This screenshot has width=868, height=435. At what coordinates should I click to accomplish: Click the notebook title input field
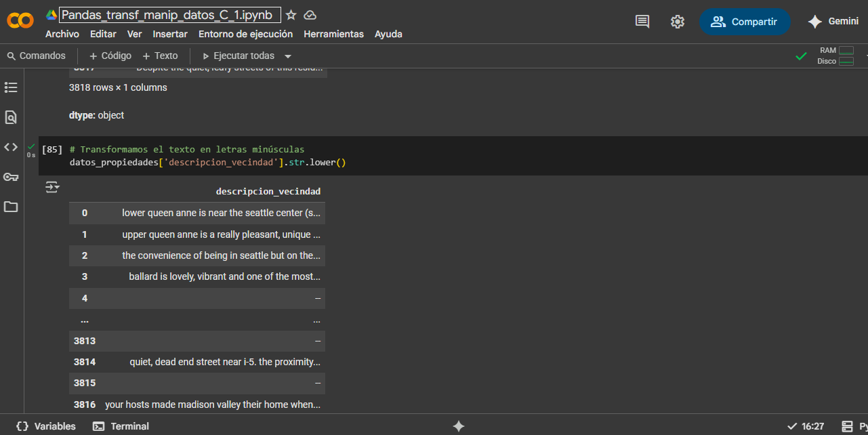[x=170, y=15]
